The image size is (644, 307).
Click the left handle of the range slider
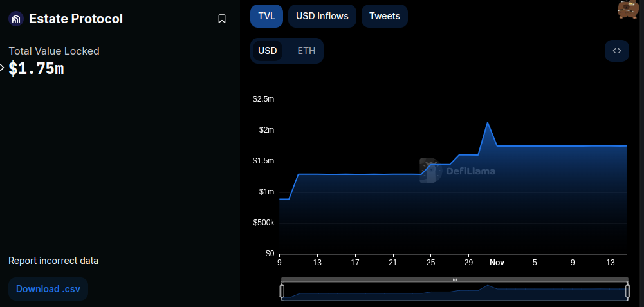[x=282, y=292]
